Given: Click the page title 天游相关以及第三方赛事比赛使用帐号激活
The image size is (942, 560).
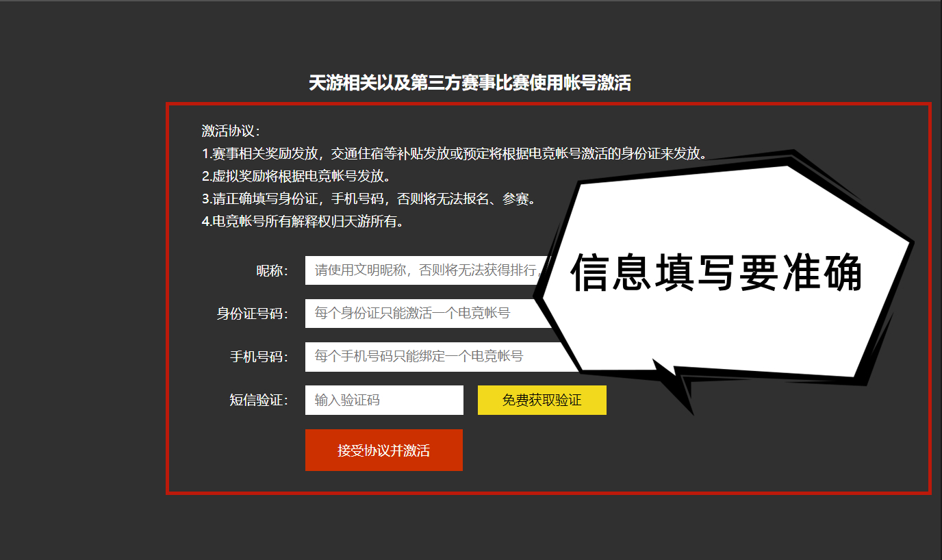Looking at the screenshot, I should (x=470, y=84).
